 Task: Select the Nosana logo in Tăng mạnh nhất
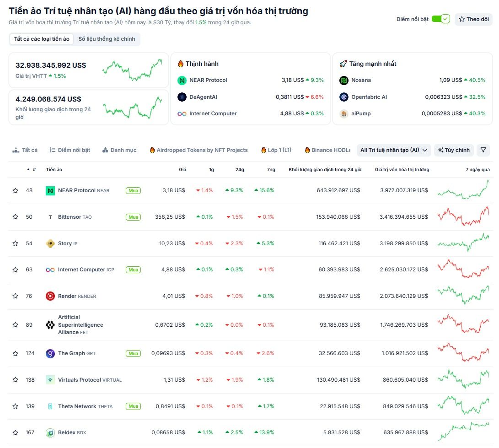[343, 80]
